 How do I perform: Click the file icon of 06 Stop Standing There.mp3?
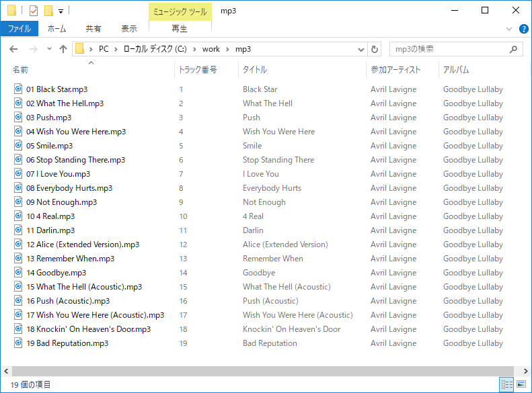click(18, 160)
